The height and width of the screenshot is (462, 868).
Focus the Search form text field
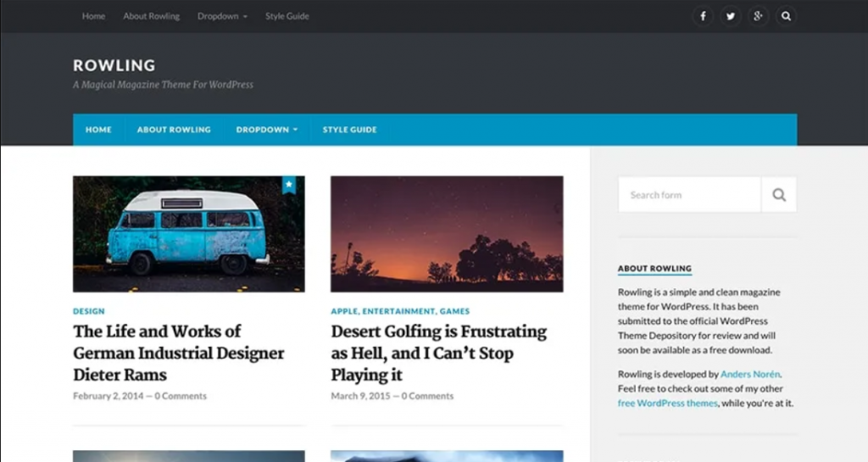(689, 195)
